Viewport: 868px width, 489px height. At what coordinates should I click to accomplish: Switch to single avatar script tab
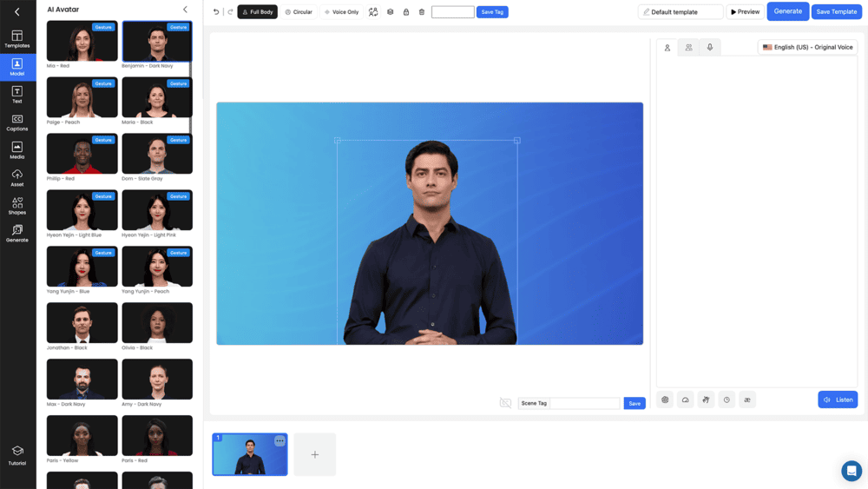click(x=667, y=48)
